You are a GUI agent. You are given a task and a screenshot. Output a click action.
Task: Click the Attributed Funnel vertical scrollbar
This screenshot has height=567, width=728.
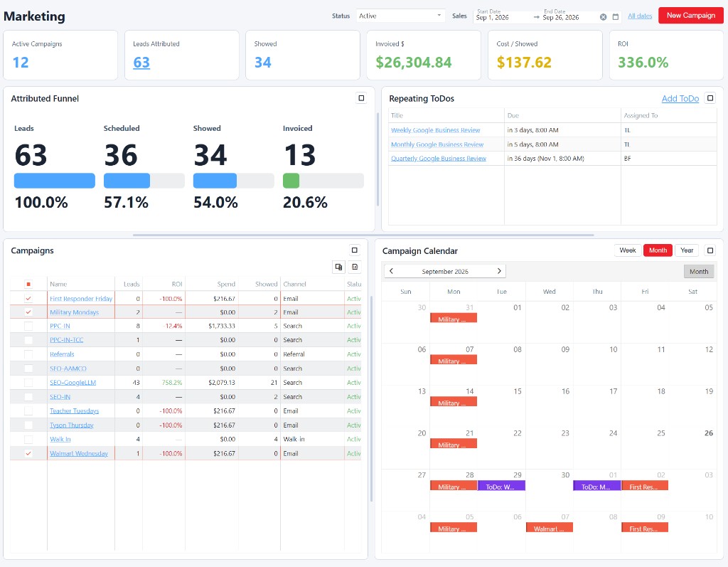coord(378,158)
